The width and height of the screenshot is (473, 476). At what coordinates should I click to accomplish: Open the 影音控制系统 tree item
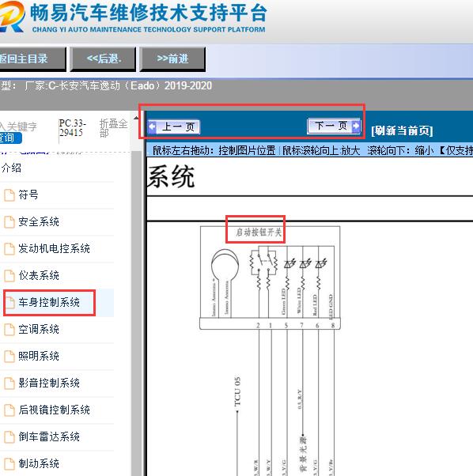pos(49,383)
